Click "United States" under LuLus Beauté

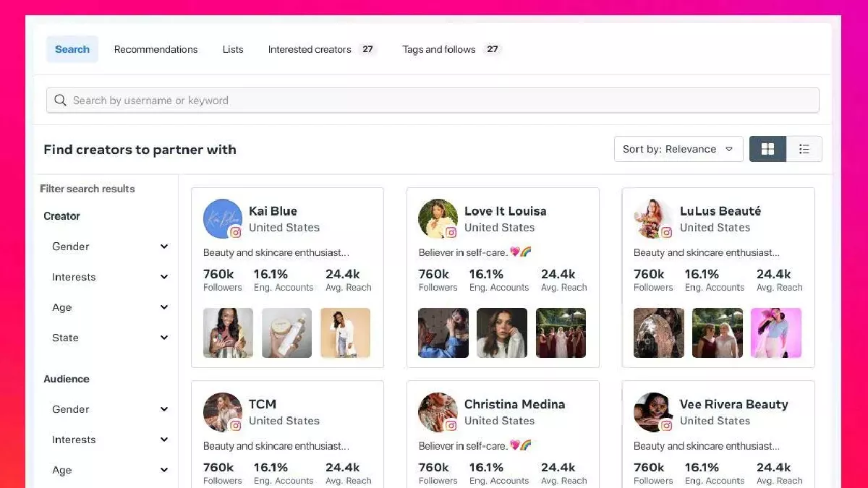point(715,228)
